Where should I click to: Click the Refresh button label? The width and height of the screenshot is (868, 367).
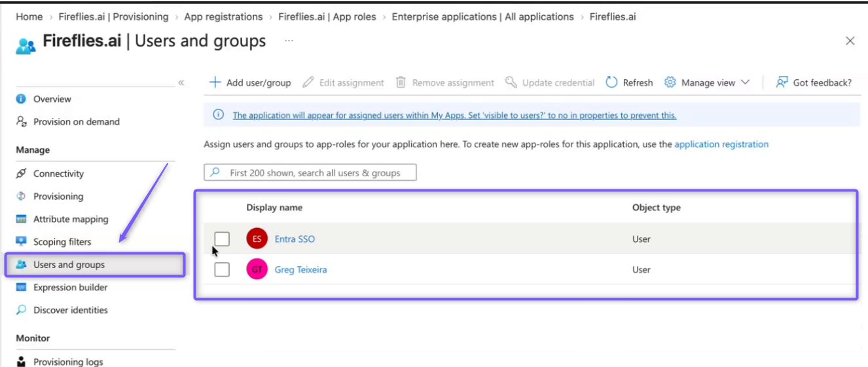tap(638, 83)
